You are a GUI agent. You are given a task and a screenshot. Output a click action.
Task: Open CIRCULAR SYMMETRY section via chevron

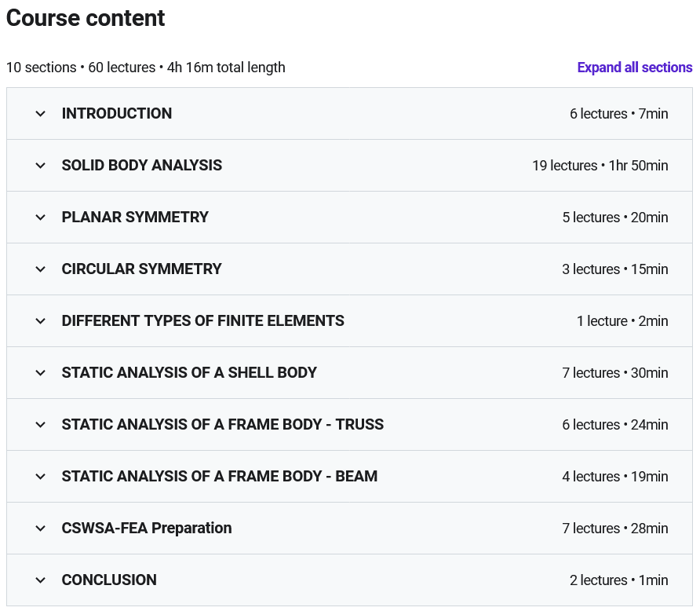click(41, 269)
